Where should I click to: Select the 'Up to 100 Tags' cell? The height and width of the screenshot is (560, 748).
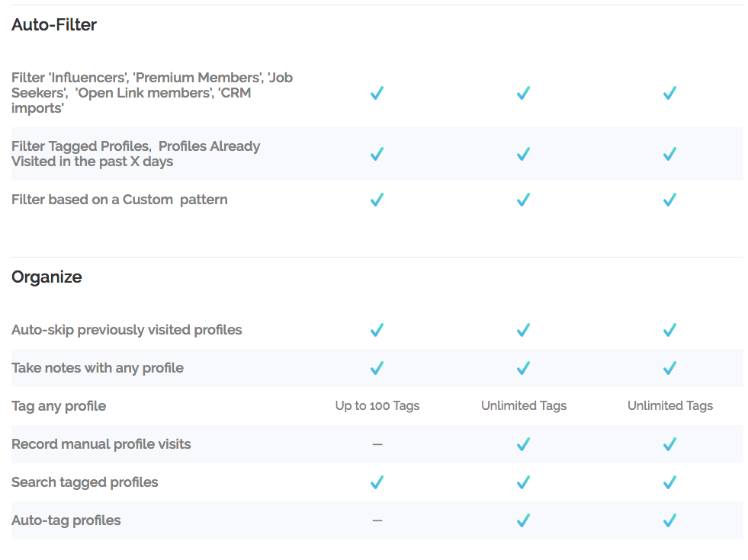(x=377, y=405)
